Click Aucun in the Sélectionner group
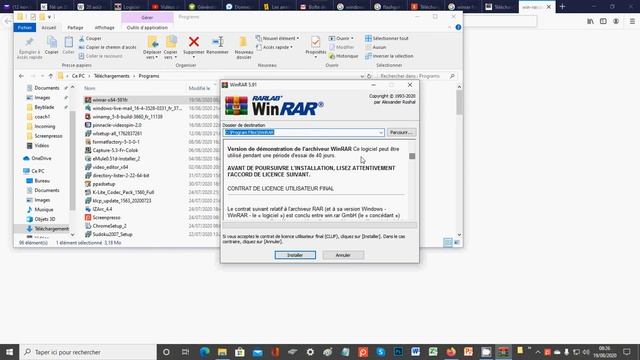Viewport: 640px width, 360px height. [376, 47]
